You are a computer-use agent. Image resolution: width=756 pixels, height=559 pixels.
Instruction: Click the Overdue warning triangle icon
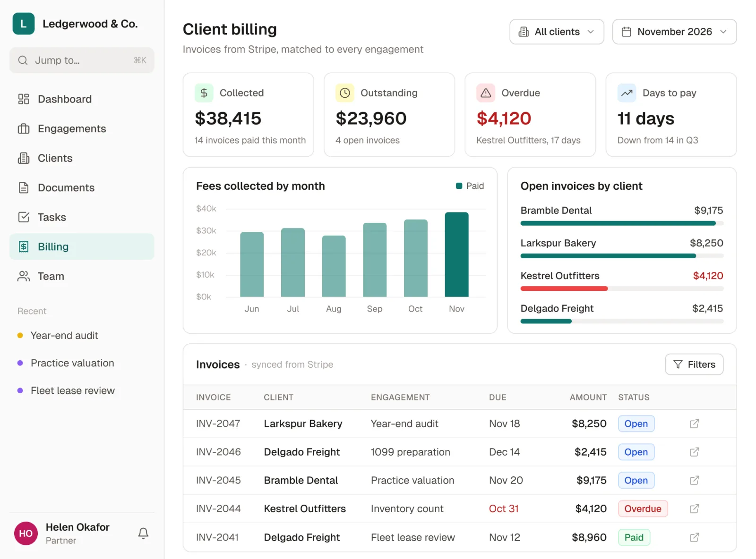point(486,93)
